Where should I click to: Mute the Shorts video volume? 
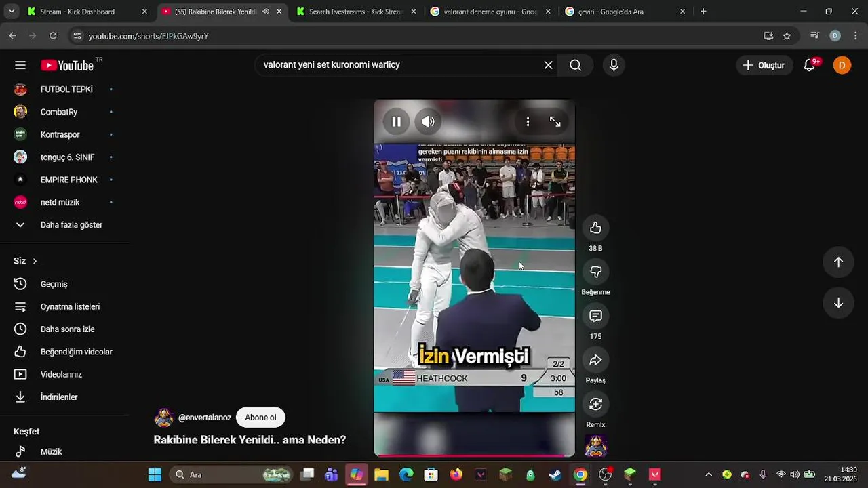428,122
